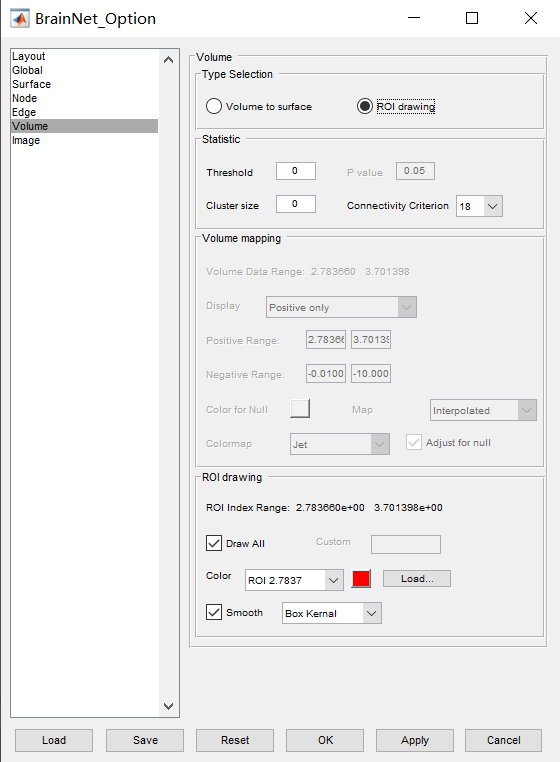Click the Cancel button

tap(504, 740)
